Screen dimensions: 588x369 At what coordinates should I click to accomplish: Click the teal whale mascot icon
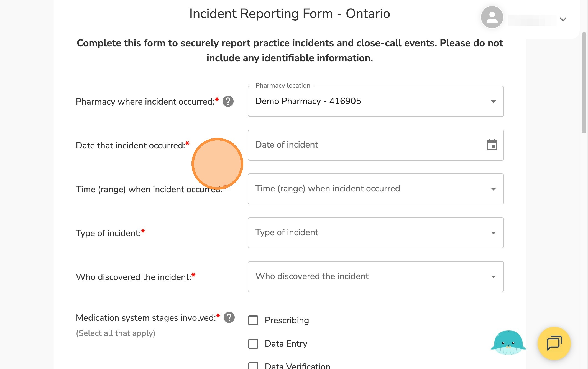(x=508, y=343)
